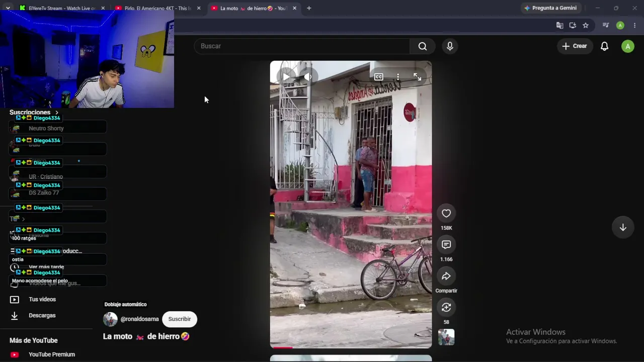Image resolution: width=644 pixels, height=362 pixels.
Task: Start voice search with the microphone
Action: [450, 46]
